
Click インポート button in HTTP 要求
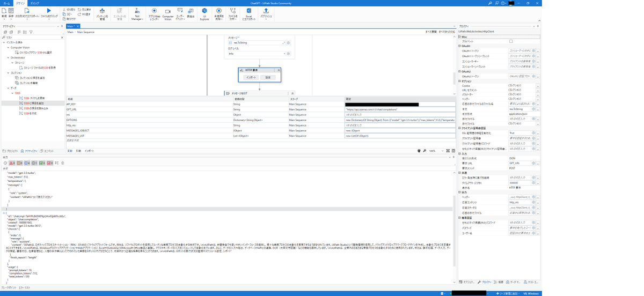[251, 77]
